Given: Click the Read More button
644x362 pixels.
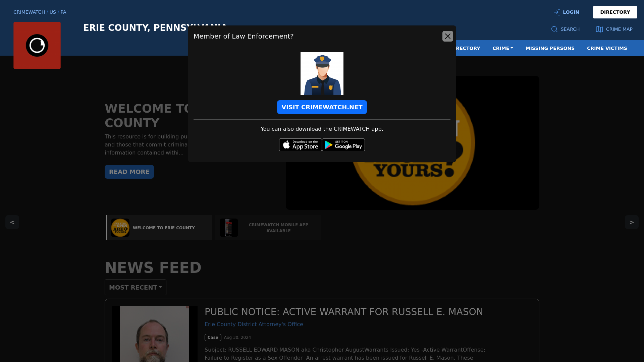Looking at the screenshot, I should (129, 172).
